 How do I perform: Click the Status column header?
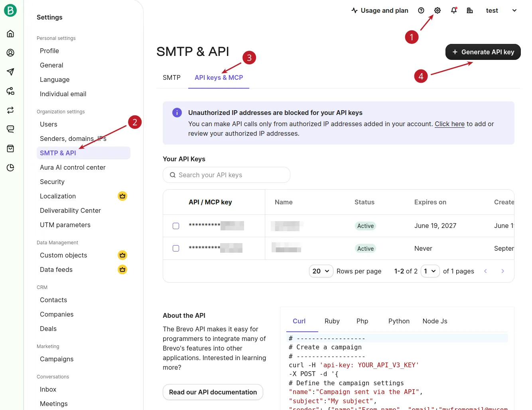click(365, 202)
